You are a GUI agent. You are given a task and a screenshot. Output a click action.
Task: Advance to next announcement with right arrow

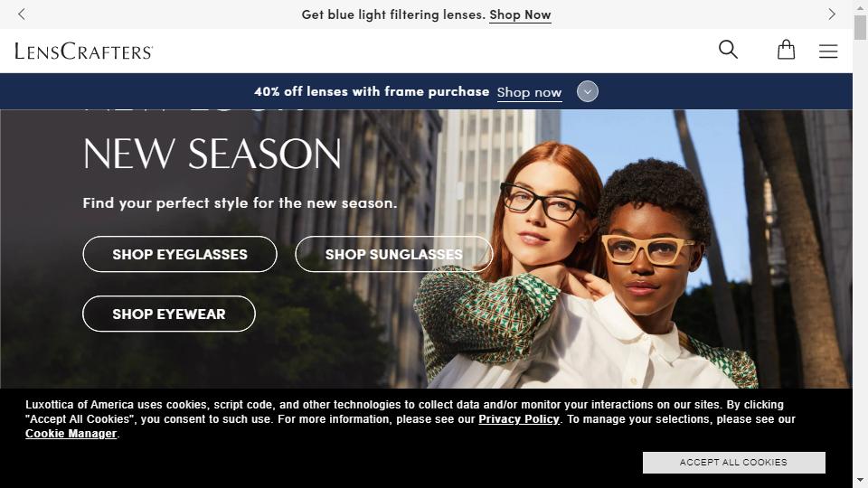pos(832,14)
